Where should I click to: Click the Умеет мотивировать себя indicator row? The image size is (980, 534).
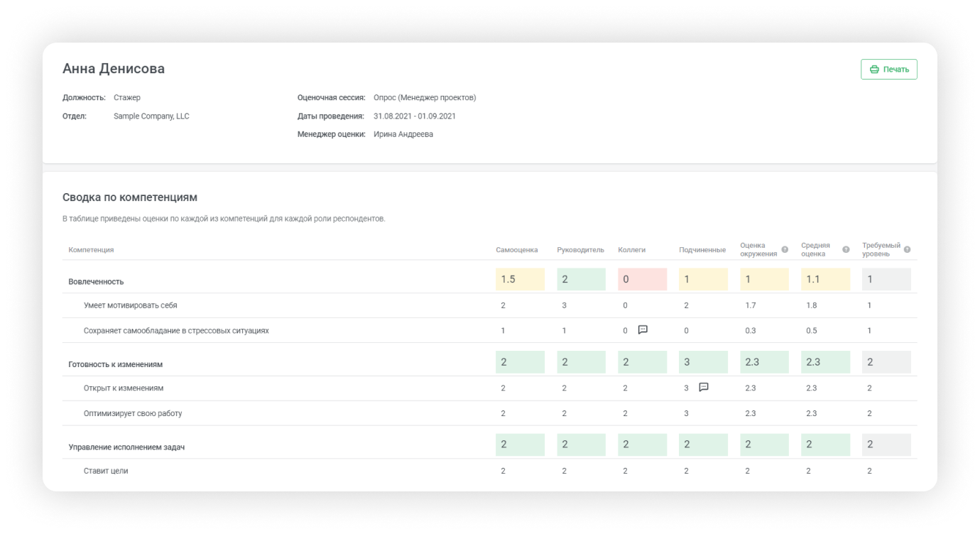click(x=130, y=305)
